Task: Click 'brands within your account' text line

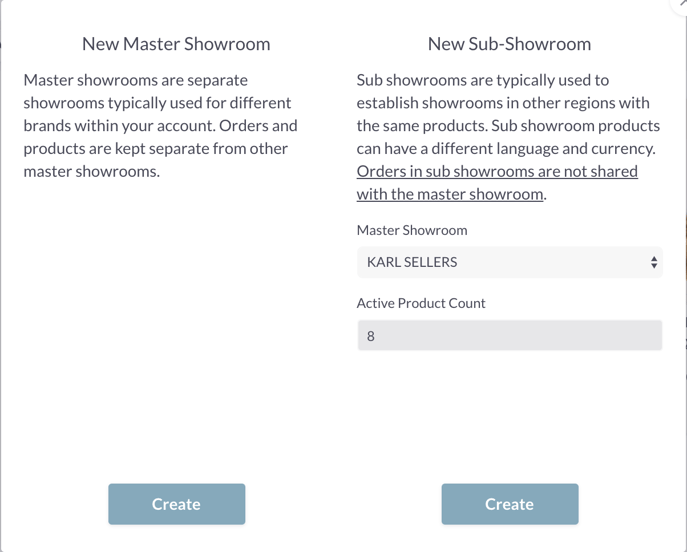Action: pos(120,126)
